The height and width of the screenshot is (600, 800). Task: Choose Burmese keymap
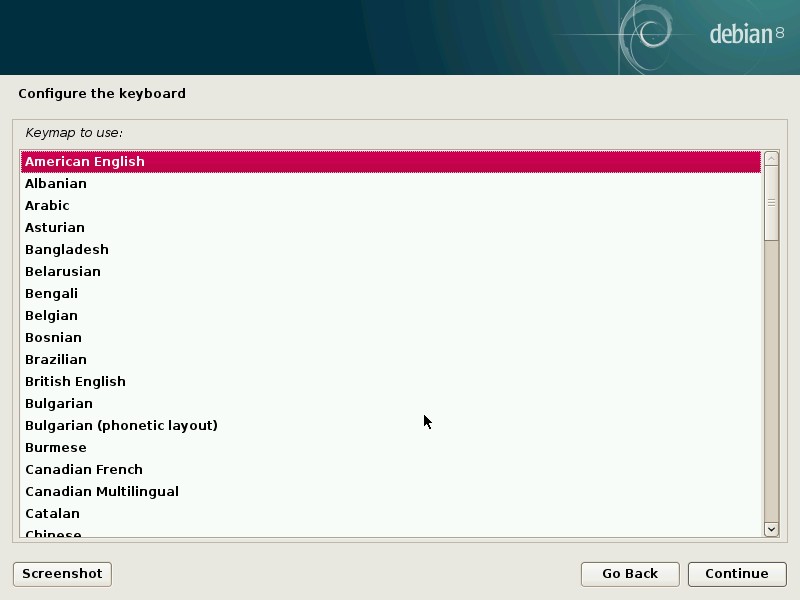[x=391, y=447]
